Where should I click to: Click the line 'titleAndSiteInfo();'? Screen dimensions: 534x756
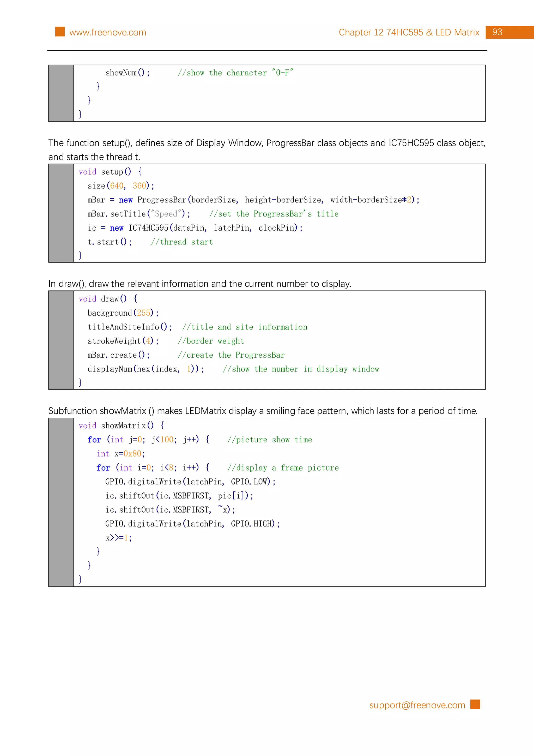click(130, 327)
